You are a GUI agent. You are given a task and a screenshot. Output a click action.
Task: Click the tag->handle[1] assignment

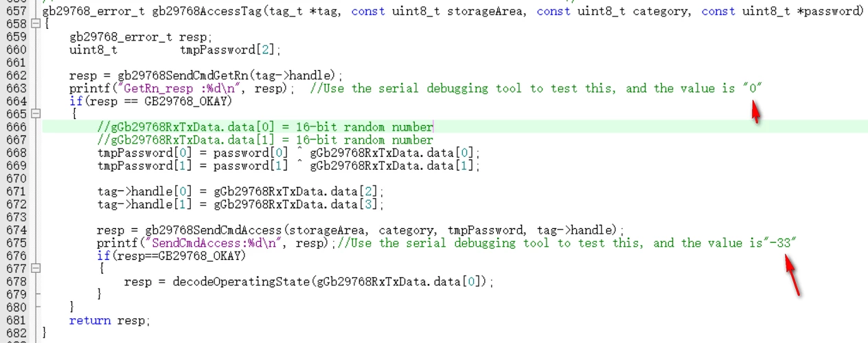tap(240, 204)
